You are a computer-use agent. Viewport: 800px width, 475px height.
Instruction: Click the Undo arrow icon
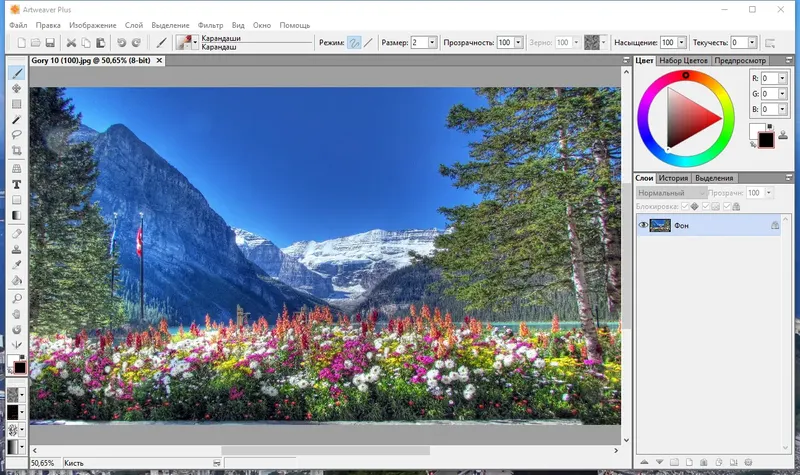click(121, 43)
